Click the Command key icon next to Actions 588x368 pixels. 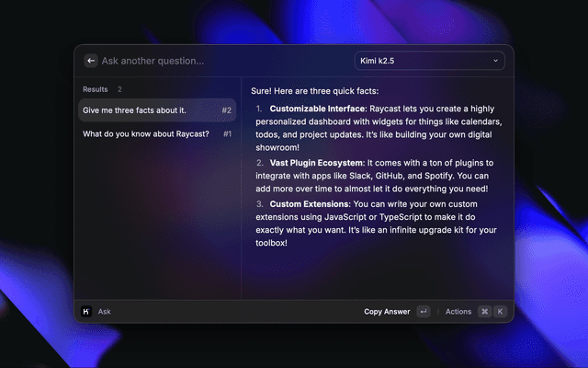pyautogui.click(x=484, y=312)
